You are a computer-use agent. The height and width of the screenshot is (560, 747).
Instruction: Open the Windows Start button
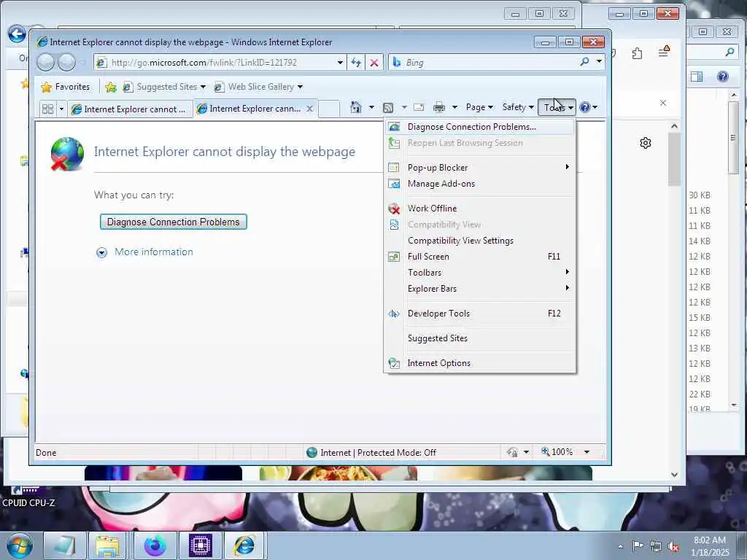(19, 545)
